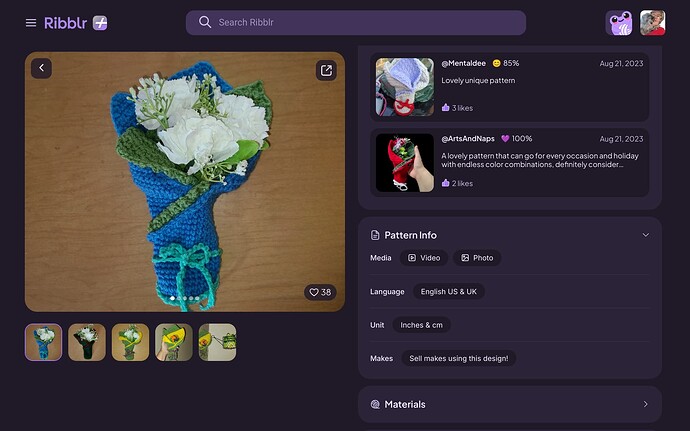Click the English US & UK tag
The image size is (690, 431).
coord(448,291)
